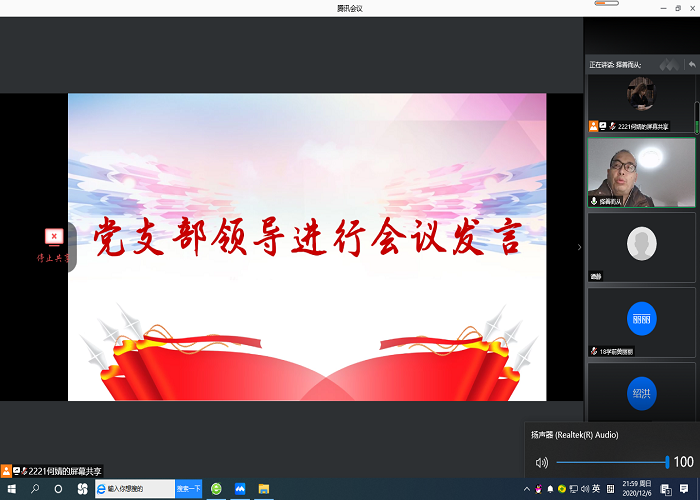Screen dimensions: 700x500
Task: Click the taskbar search magnifier icon
Action: (35, 489)
